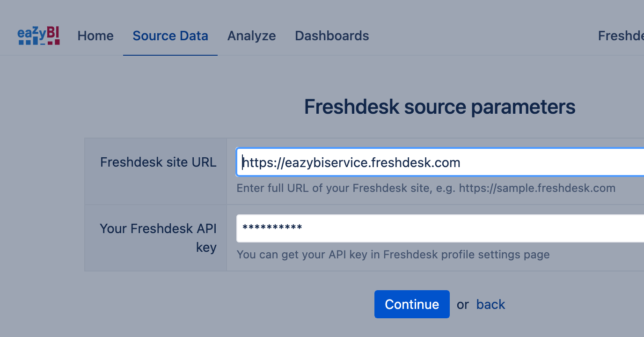Click the sample.freshdesk.com example URL text
Viewport: 644px width, 337px height.
[x=537, y=188]
